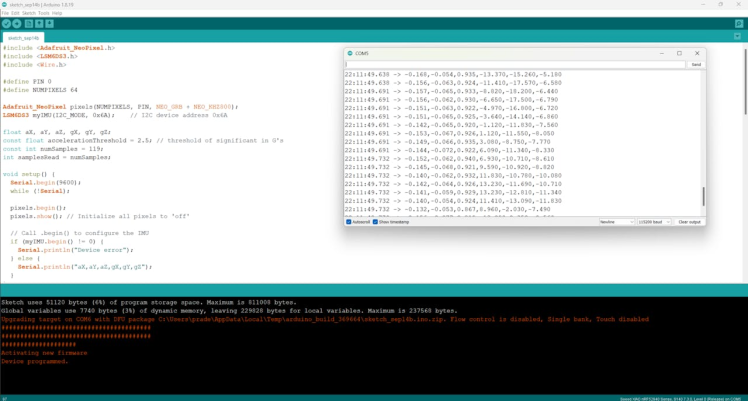Screen dimensions: 748x401
Task: Click the COM5 monitor vertical scrollbar thumb
Action: pos(703,196)
